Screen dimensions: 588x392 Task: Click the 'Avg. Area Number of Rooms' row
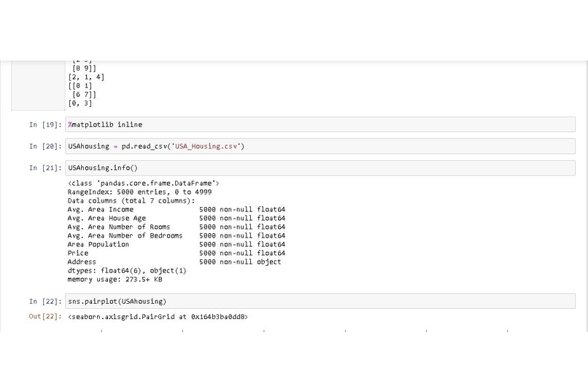coord(177,227)
